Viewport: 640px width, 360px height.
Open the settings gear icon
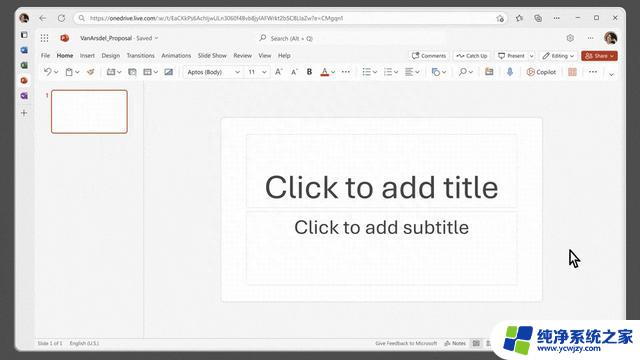point(570,38)
